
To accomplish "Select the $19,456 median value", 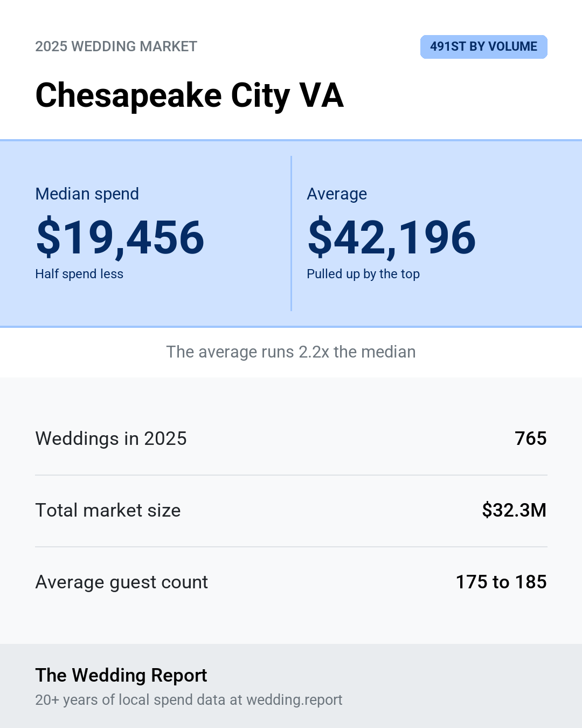I will 120,237.
